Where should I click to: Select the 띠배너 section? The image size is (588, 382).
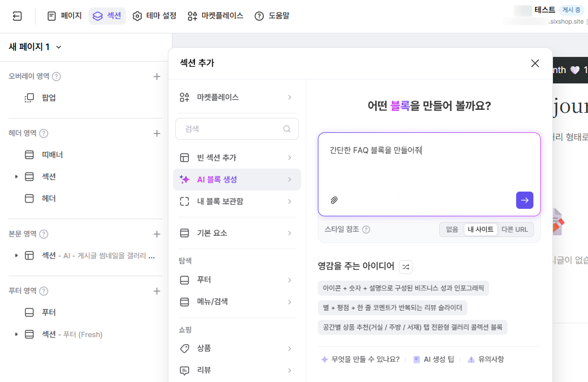pos(52,155)
